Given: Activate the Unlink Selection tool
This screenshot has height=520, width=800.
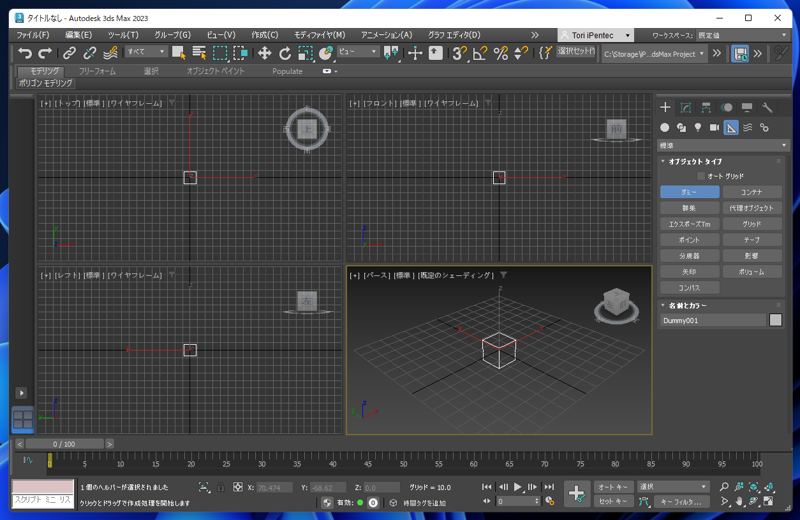Looking at the screenshot, I should 90,53.
